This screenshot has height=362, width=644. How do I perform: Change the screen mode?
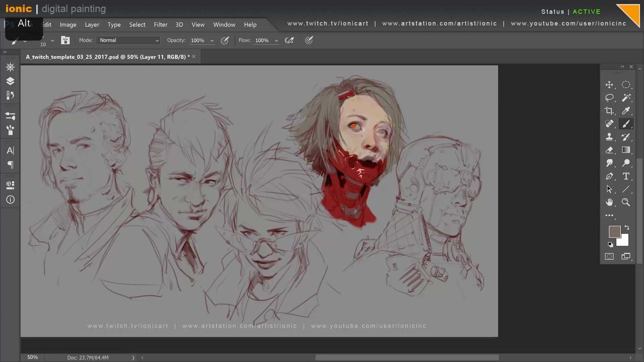click(x=626, y=256)
